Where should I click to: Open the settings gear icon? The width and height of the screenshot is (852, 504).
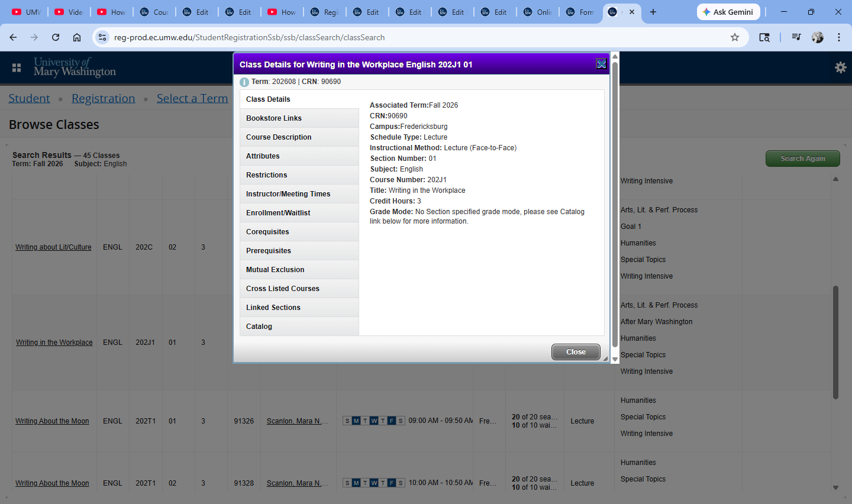pyautogui.click(x=840, y=67)
